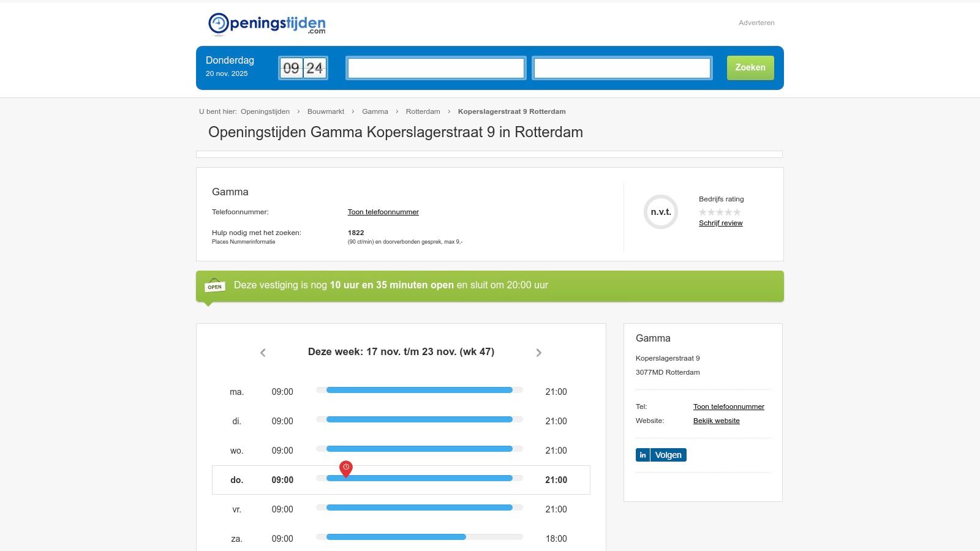Click the n.v.t. rating circle badge
The height and width of the screenshot is (551, 980).
[x=660, y=212]
